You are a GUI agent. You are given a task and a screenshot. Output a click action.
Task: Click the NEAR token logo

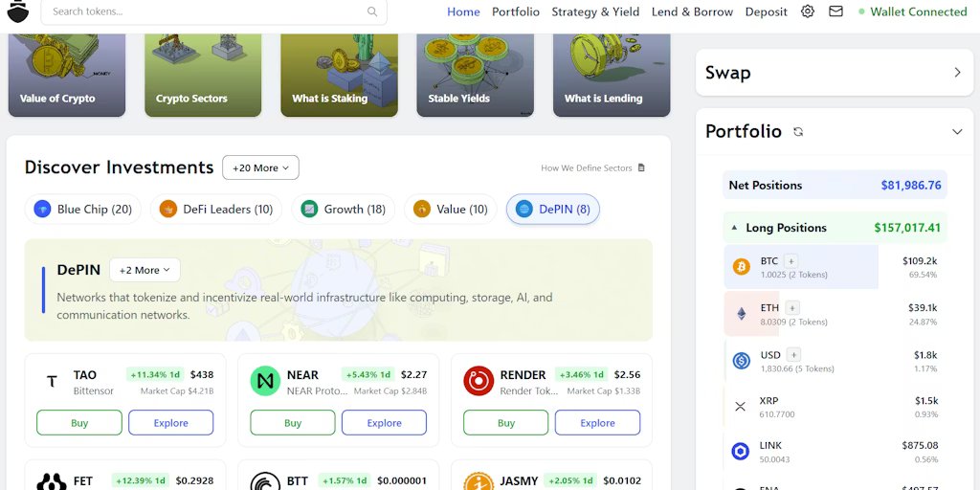tap(265, 381)
